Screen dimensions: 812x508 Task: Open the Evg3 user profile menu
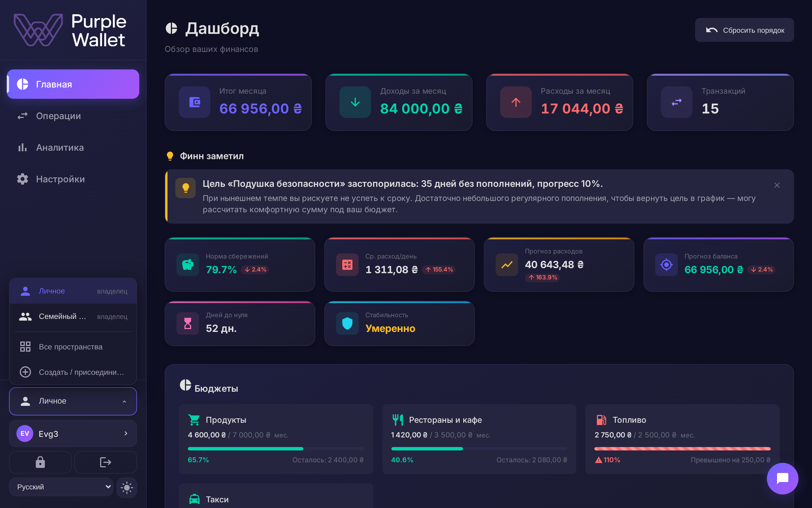(73, 433)
